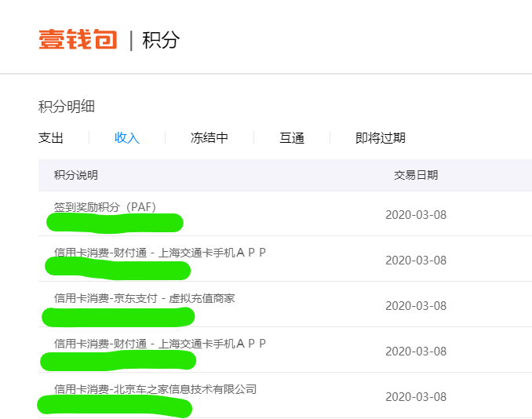Open the 北京车之家信息技术有限公司 entry

pos(155,389)
